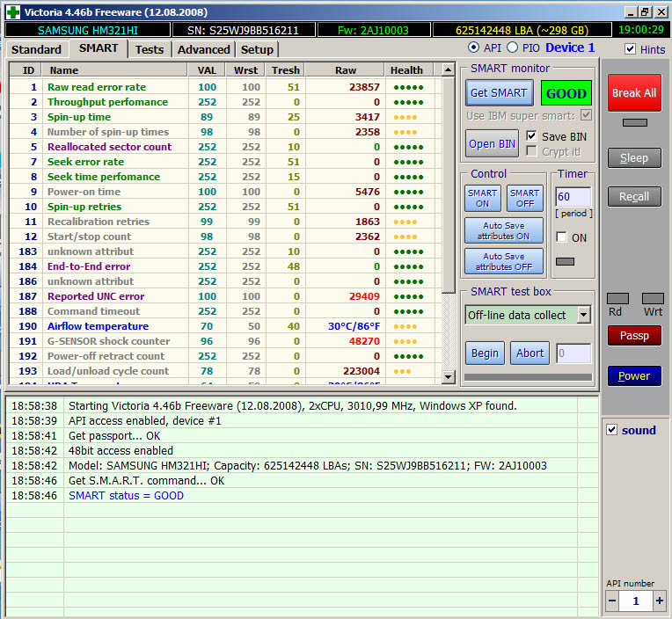Click the Rd indicator lamp
This screenshot has height=619, width=672.
pos(617,299)
